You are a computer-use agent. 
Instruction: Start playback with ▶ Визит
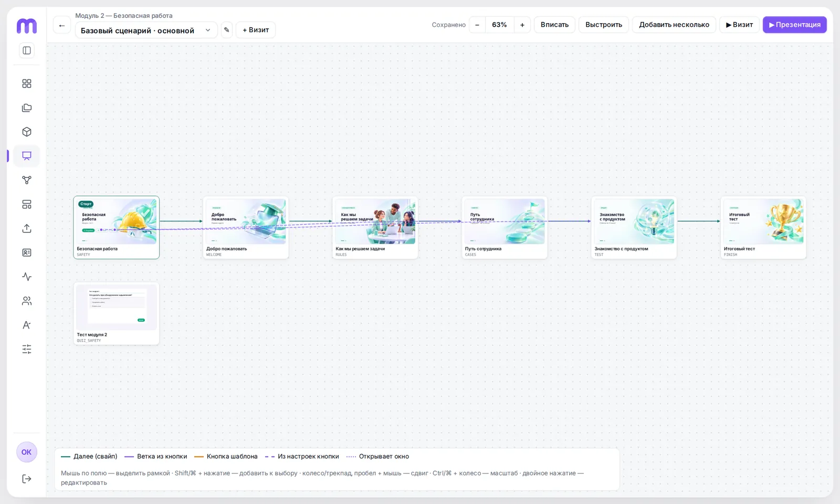pos(739,25)
